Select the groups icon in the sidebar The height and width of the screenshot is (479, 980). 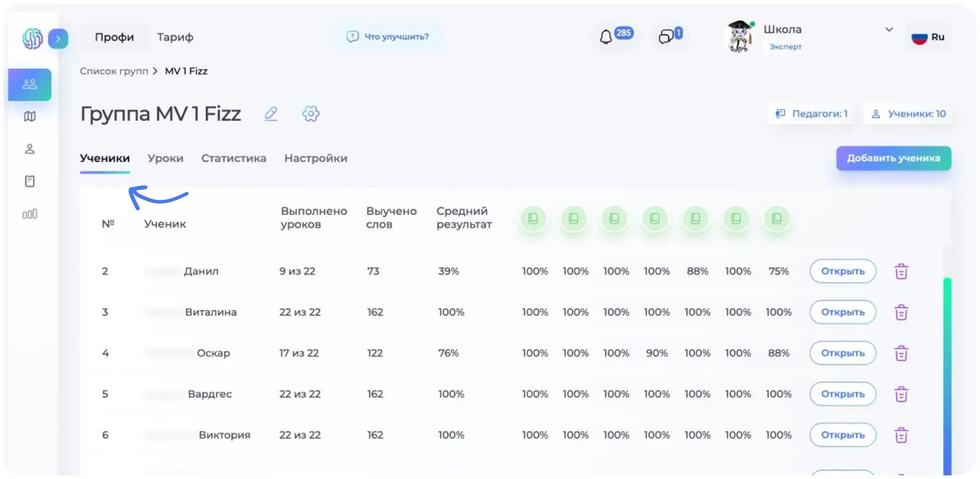tap(29, 84)
